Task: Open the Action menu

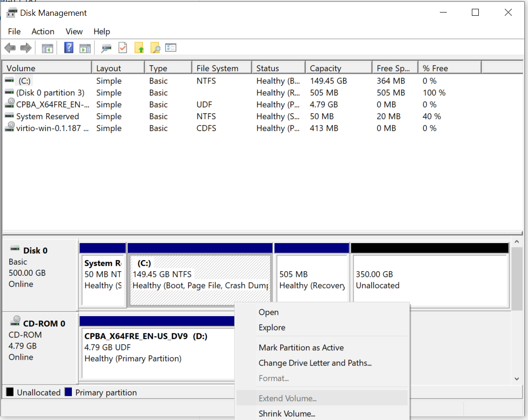Action: tap(43, 32)
